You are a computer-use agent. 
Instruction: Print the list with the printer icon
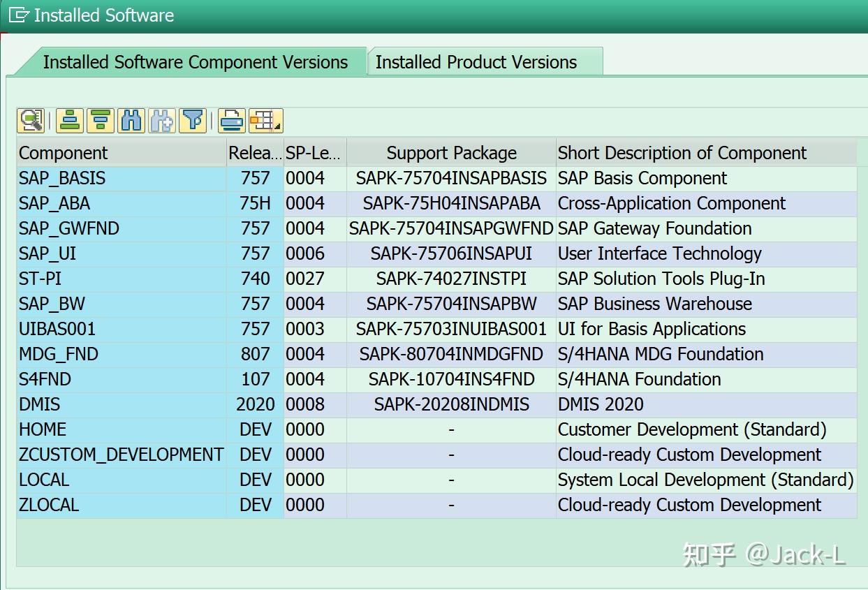click(x=232, y=121)
